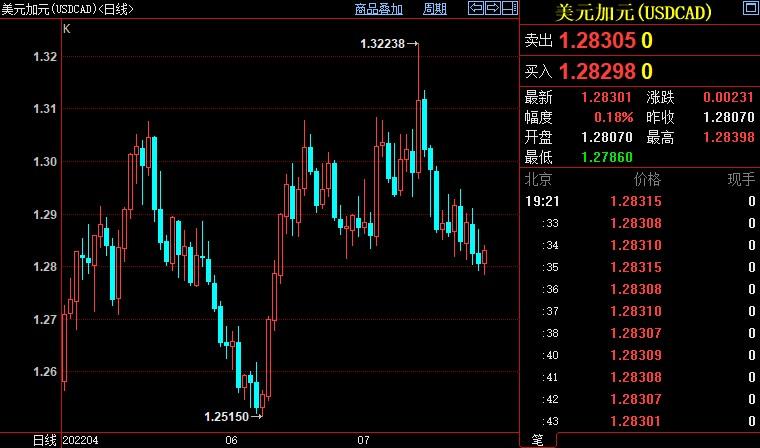The height and width of the screenshot is (448, 760).
Task: Open the 商品叠加 overlay link
Action: pos(379,9)
